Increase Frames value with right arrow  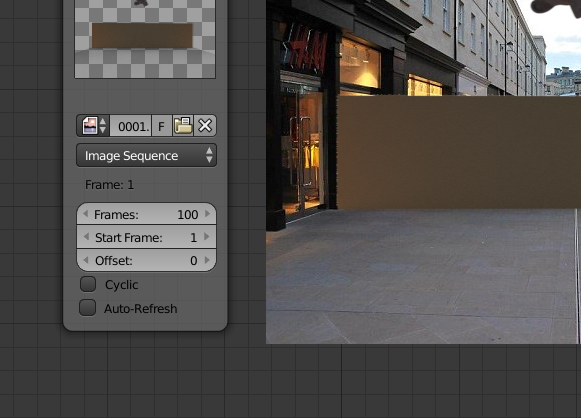[208, 214]
